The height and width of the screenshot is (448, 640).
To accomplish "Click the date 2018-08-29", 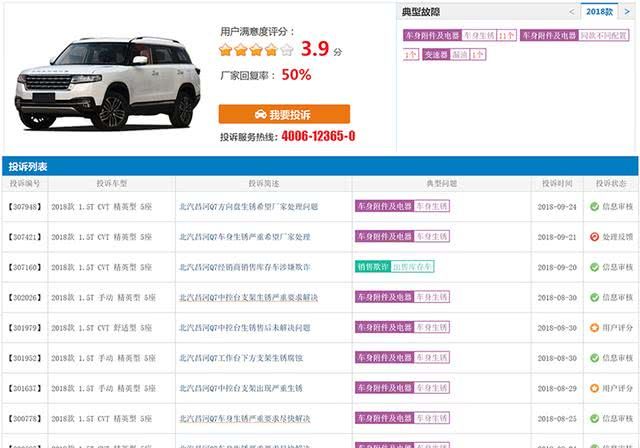I will coord(557,388).
